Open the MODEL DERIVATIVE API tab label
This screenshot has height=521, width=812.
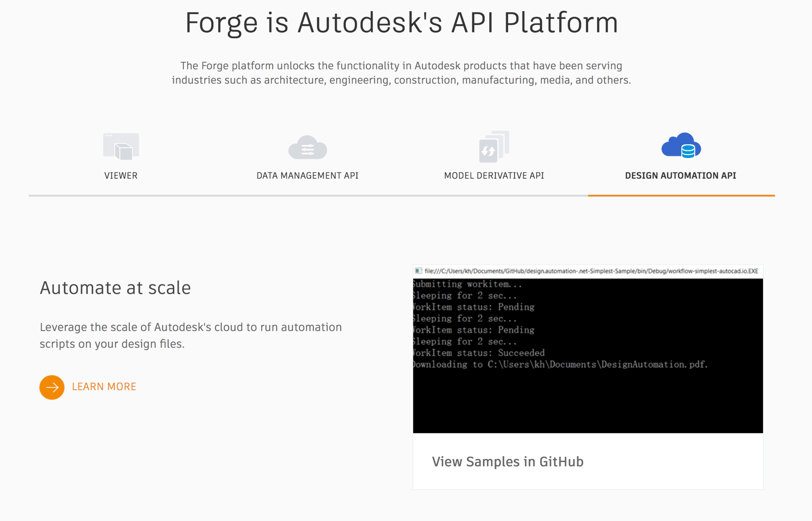click(x=494, y=176)
